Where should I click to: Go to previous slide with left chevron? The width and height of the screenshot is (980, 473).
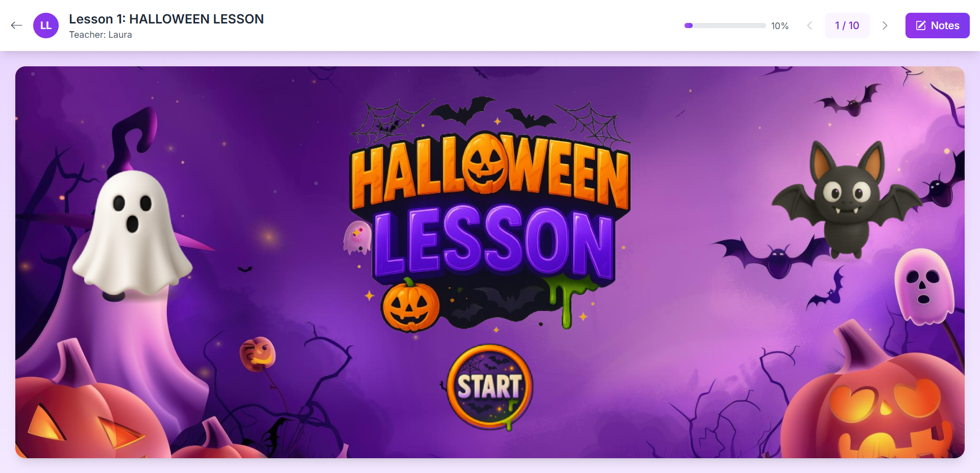pos(810,26)
